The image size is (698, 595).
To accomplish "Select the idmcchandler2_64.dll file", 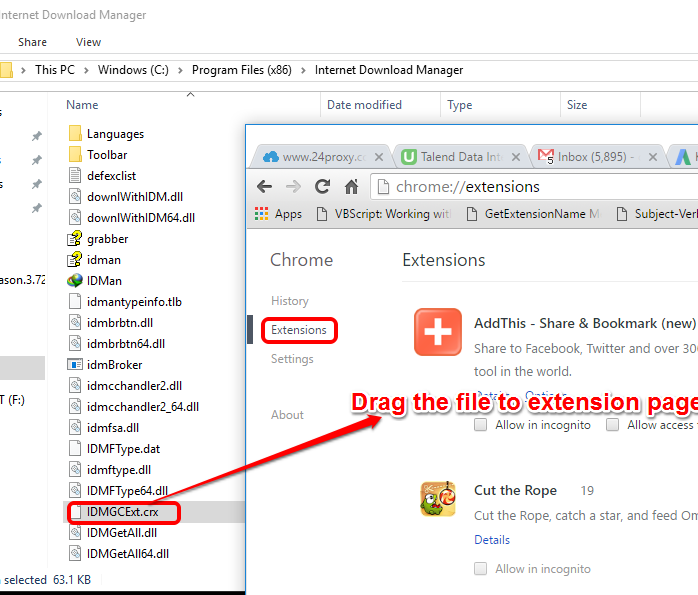I will (x=142, y=407).
